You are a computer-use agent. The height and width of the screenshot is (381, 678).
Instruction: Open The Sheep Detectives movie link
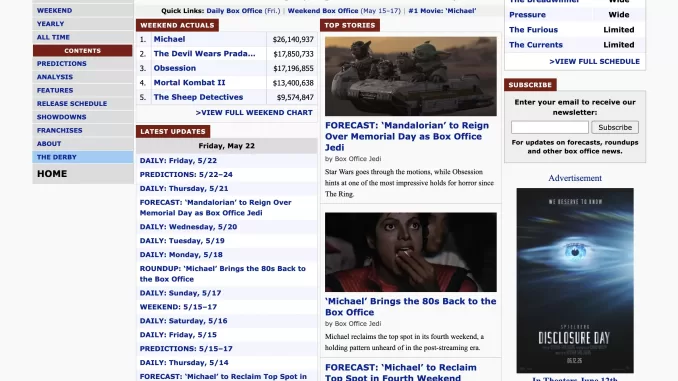(x=198, y=97)
